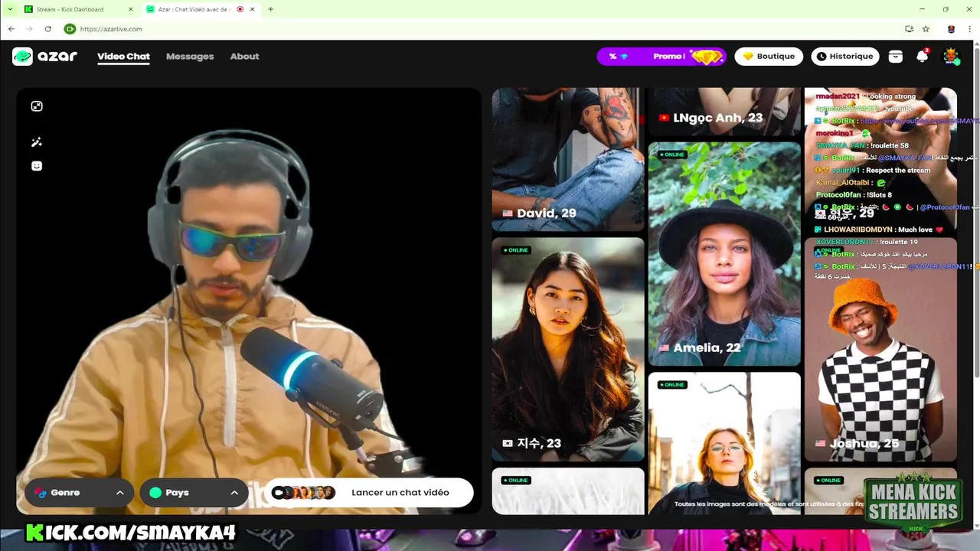
Task: Switch to Stream - Kick Dashboard tab
Action: tap(70, 9)
